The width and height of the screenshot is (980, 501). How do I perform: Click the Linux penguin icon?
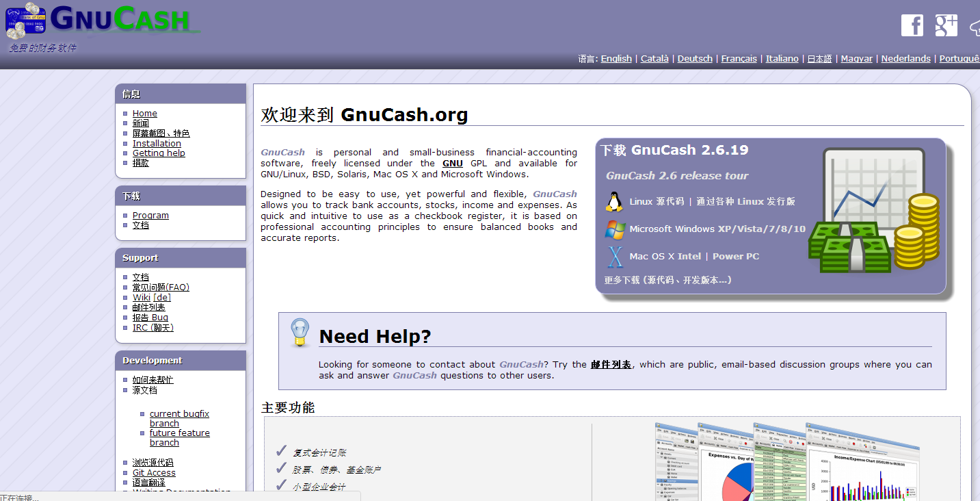click(x=614, y=202)
